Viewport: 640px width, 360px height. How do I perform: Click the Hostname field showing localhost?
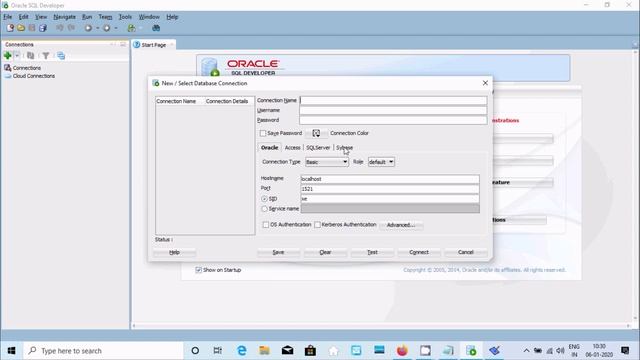point(390,179)
